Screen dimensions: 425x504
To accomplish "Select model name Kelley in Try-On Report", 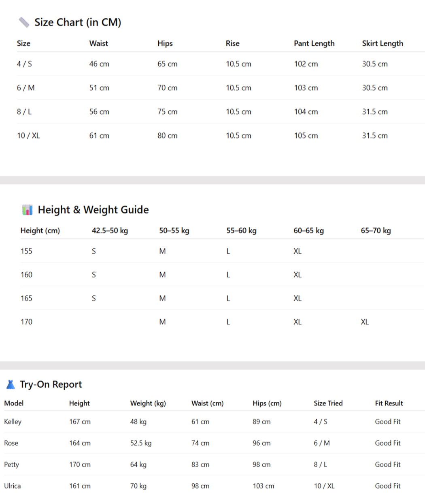I will coord(13,422).
